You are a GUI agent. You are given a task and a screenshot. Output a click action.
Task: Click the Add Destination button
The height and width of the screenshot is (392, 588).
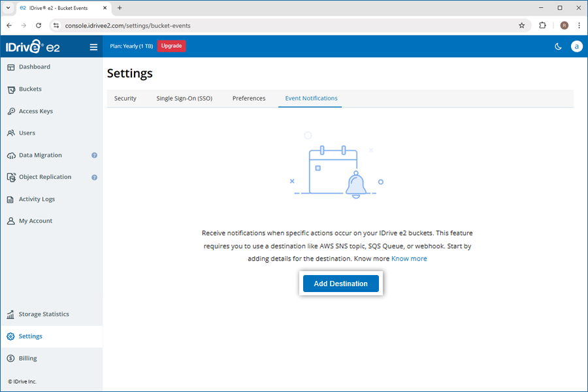pyautogui.click(x=340, y=284)
